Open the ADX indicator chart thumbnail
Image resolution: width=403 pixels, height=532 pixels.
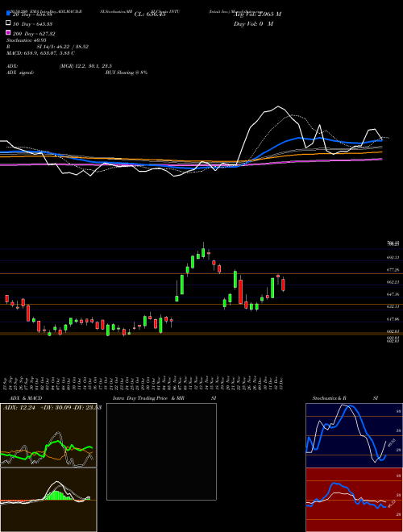[x=48, y=435]
